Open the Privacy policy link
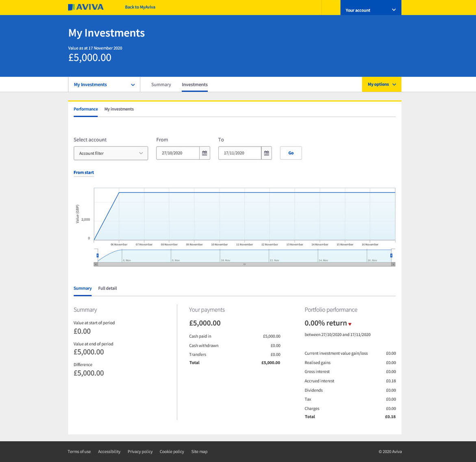 [140, 452]
